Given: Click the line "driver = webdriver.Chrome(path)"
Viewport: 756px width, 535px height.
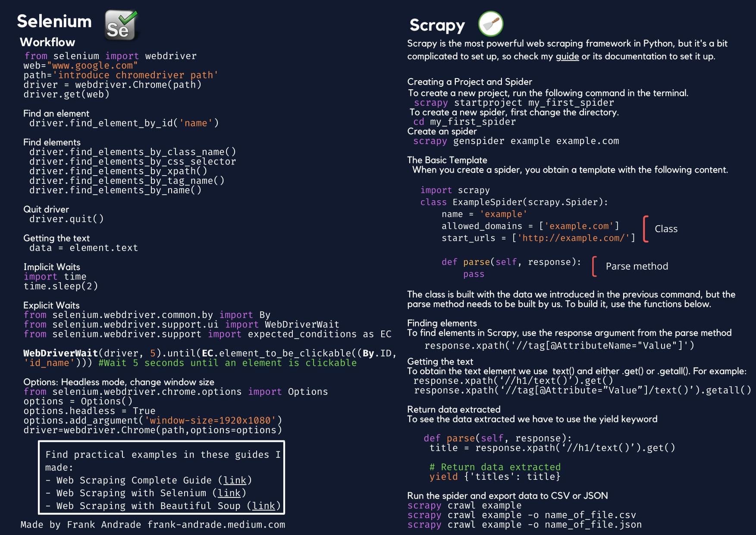Looking at the screenshot, I should tap(113, 85).
